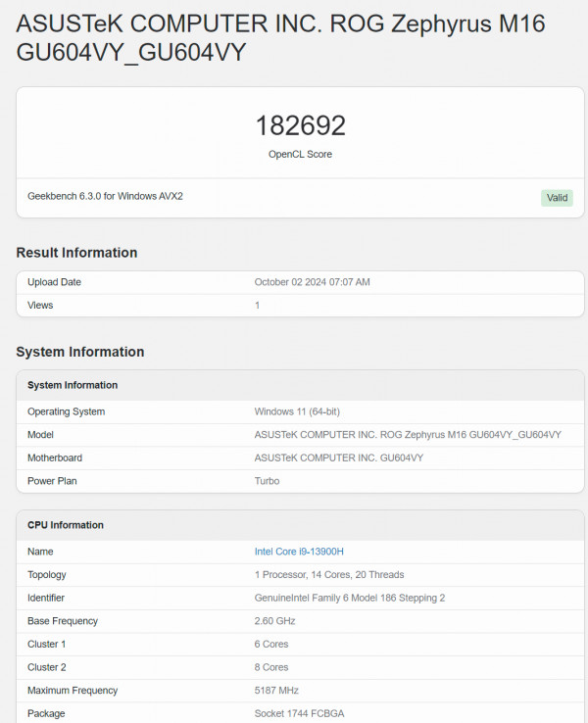588x723 pixels.
Task: Select the 5187 MHz value
Action: coord(276,691)
